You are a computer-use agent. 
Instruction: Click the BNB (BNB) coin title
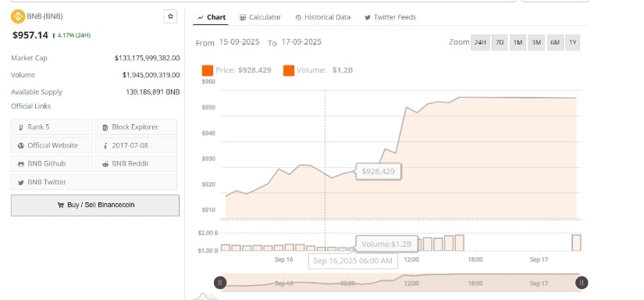pos(44,16)
